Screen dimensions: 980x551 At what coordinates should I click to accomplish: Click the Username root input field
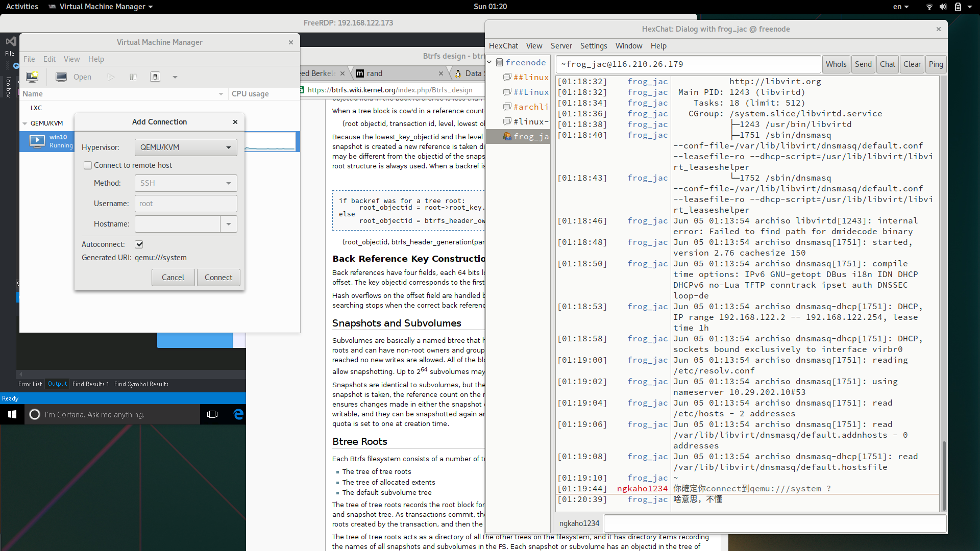186,204
